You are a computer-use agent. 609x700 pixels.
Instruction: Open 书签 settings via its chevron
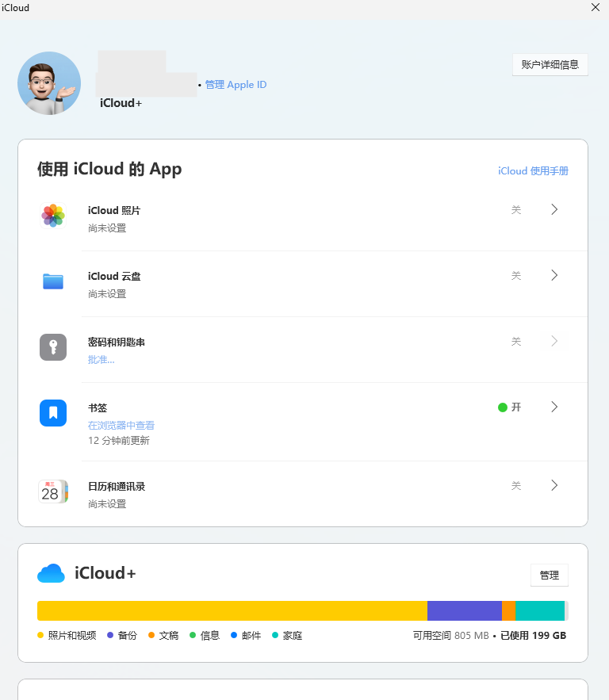(554, 407)
